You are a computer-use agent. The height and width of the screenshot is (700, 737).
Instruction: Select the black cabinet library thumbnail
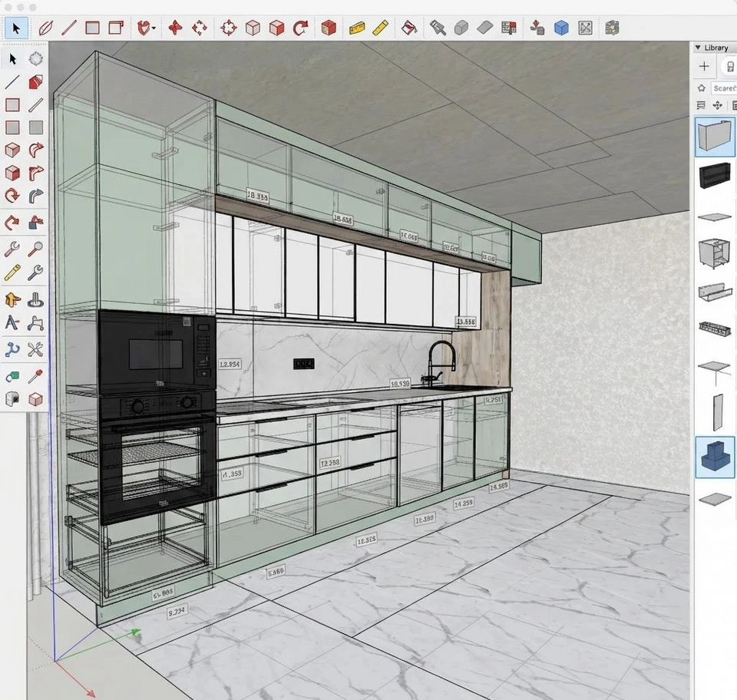coord(715,175)
